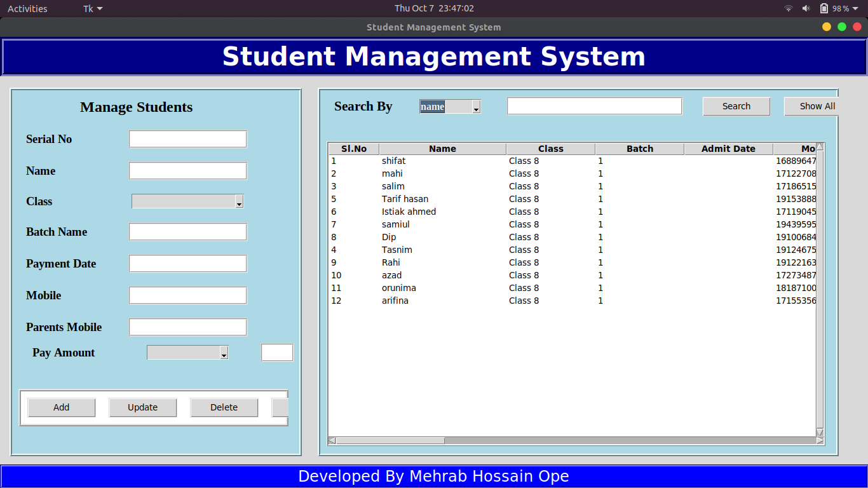The height and width of the screenshot is (488, 868).
Task: Click the network wifi icon in system tray
Action: [x=788, y=8]
